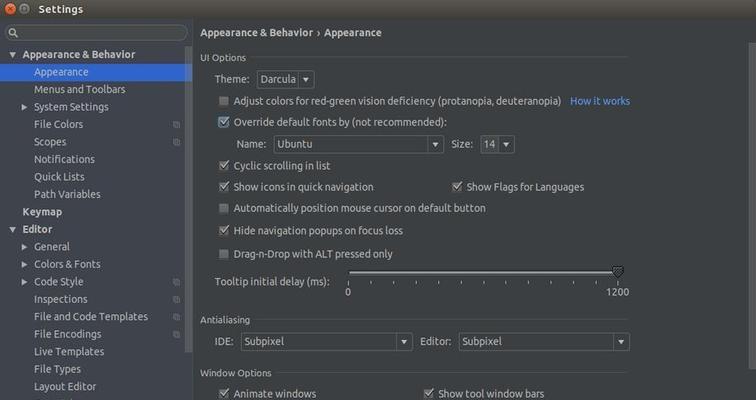Open the How it works link
The width and height of the screenshot is (756, 400).
coord(600,101)
